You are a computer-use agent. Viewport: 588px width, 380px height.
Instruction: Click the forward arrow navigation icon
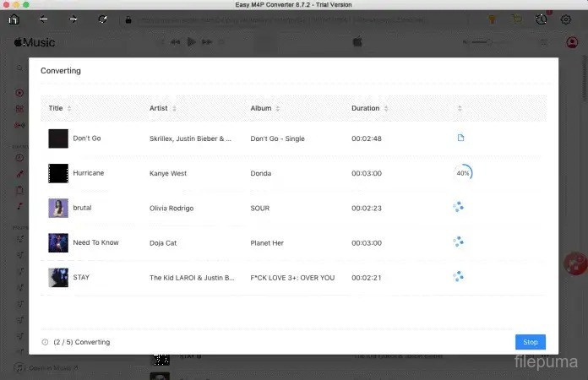73,19
